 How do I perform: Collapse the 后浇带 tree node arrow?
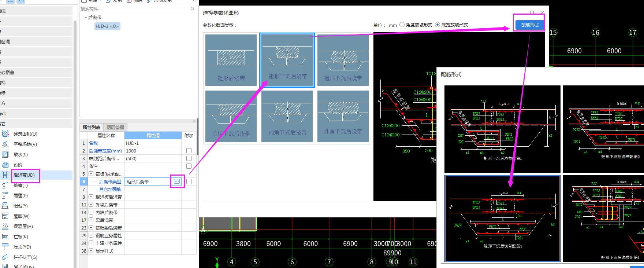coord(86,18)
